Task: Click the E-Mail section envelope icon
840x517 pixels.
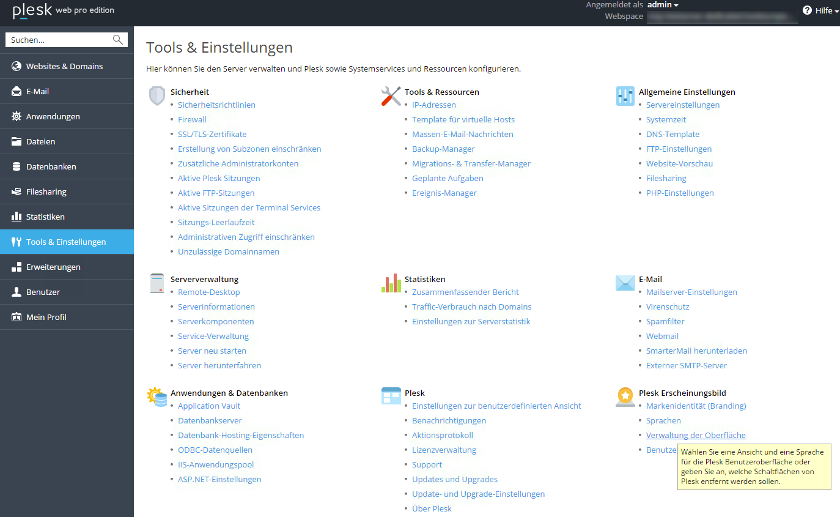Action: [625, 283]
